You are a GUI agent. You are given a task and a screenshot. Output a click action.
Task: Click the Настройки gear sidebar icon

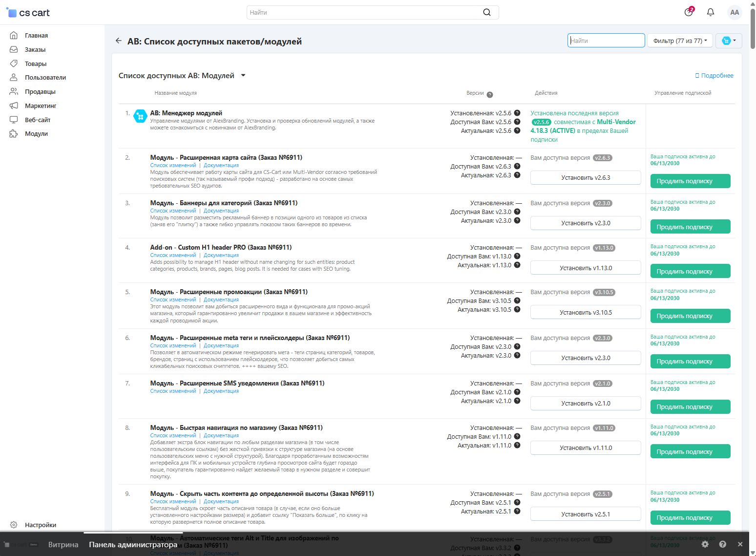(14, 525)
